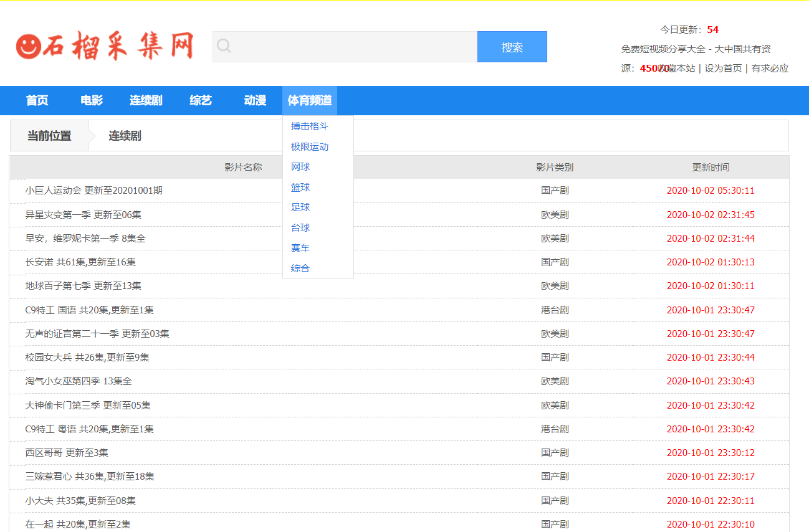This screenshot has width=809, height=532.
Task: Go to the 动漫 section
Action: [x=254, y=100]
